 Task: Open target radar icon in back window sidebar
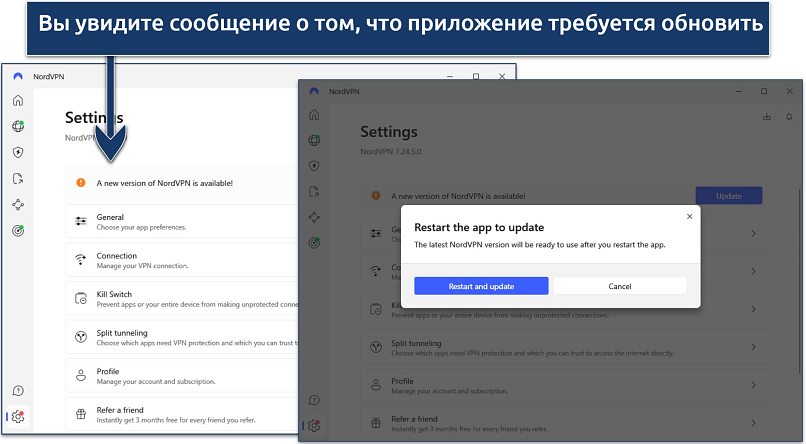pos(18,231)
